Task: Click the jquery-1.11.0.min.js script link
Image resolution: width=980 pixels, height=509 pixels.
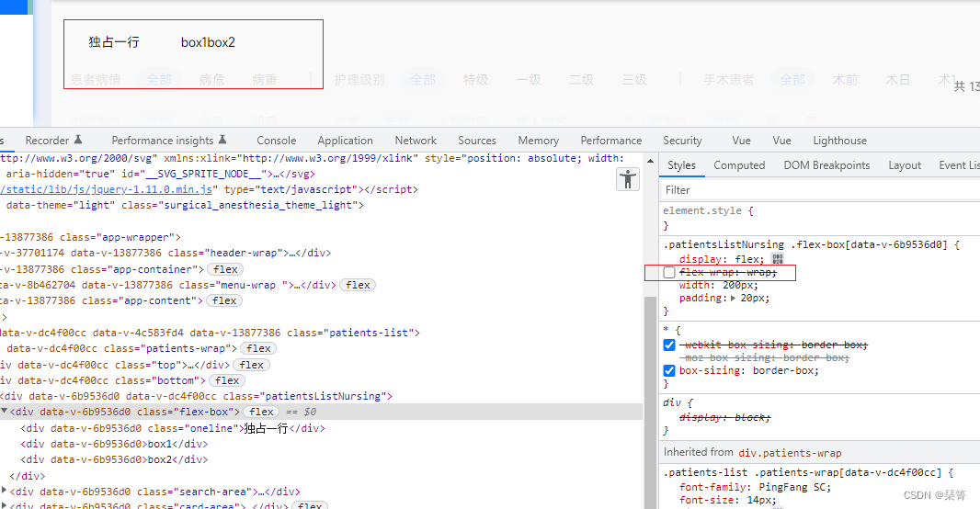Action: click(x=107, y=189)
